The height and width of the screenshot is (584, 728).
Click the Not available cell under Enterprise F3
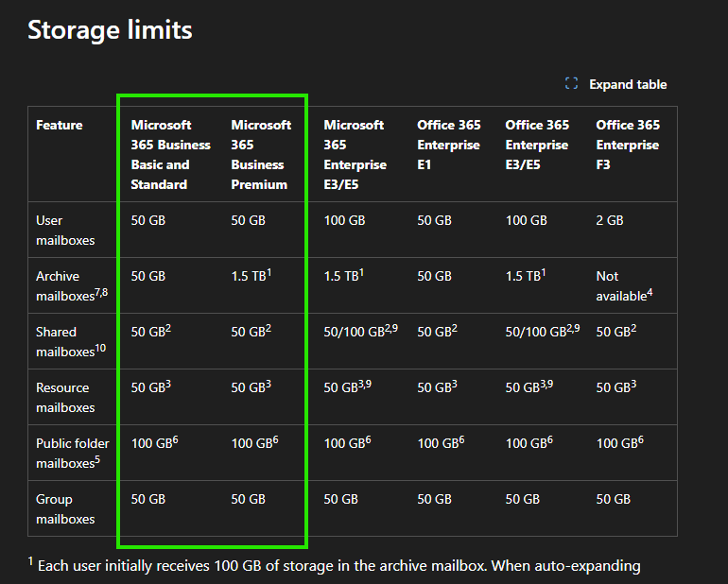pos(624,286)
